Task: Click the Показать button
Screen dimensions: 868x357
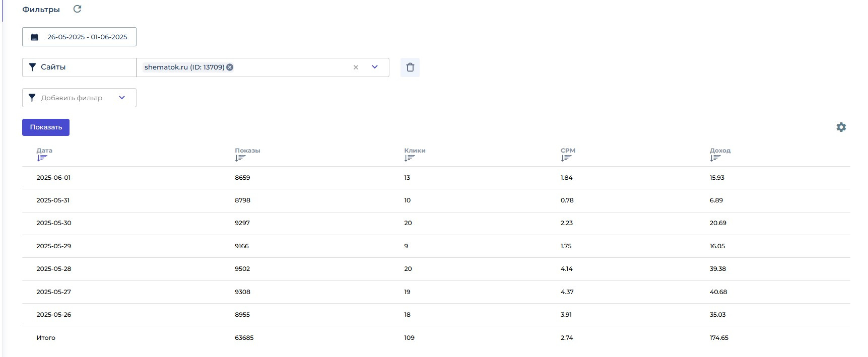Action: coord(46,127)
